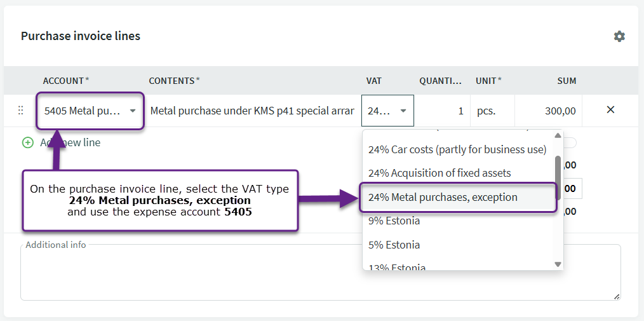644x321 pixels.
Task: Click the unit field pcs.
Action: [x=490, y=111]
